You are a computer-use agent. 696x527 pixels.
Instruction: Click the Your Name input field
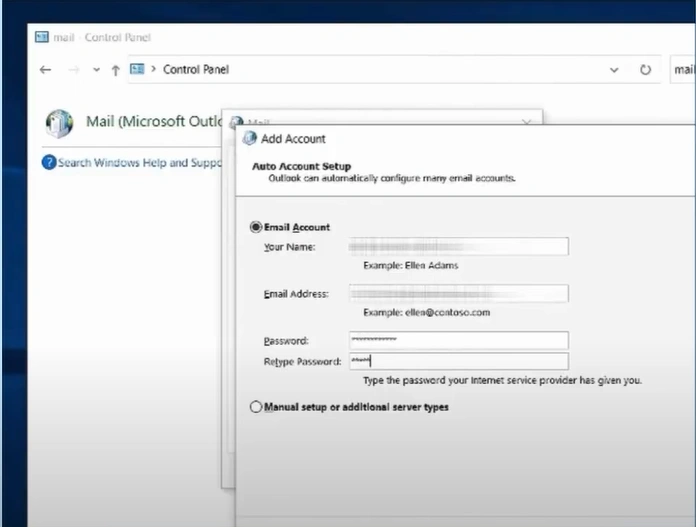[x=459, y=246]
